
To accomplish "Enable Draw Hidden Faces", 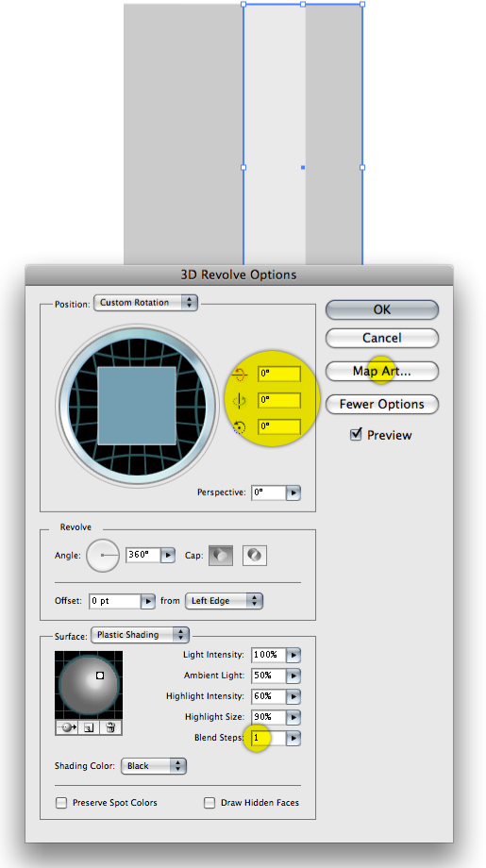I will 209,803.
